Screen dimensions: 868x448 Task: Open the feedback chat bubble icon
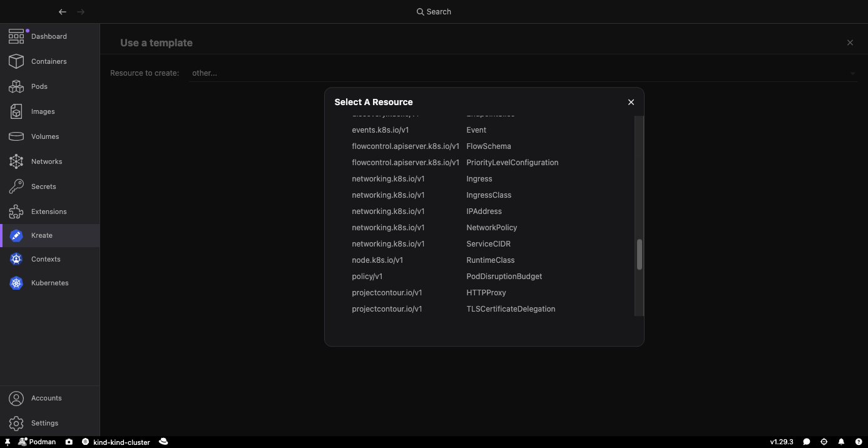807,442
